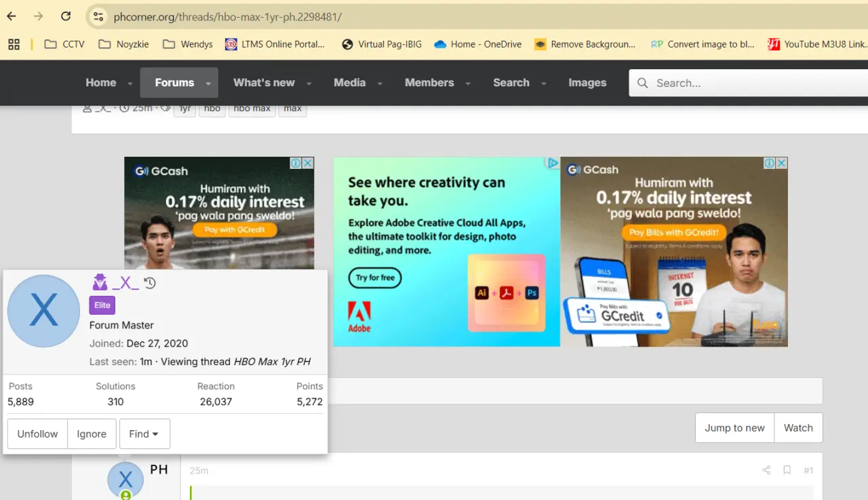Click the forum Search input field
The image size is (868, 500).
coord(749,83)
